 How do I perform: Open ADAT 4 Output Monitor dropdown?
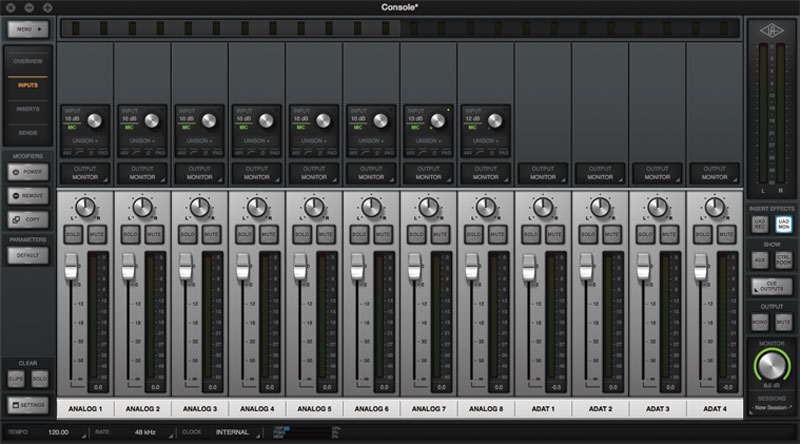tap(714, 173)
